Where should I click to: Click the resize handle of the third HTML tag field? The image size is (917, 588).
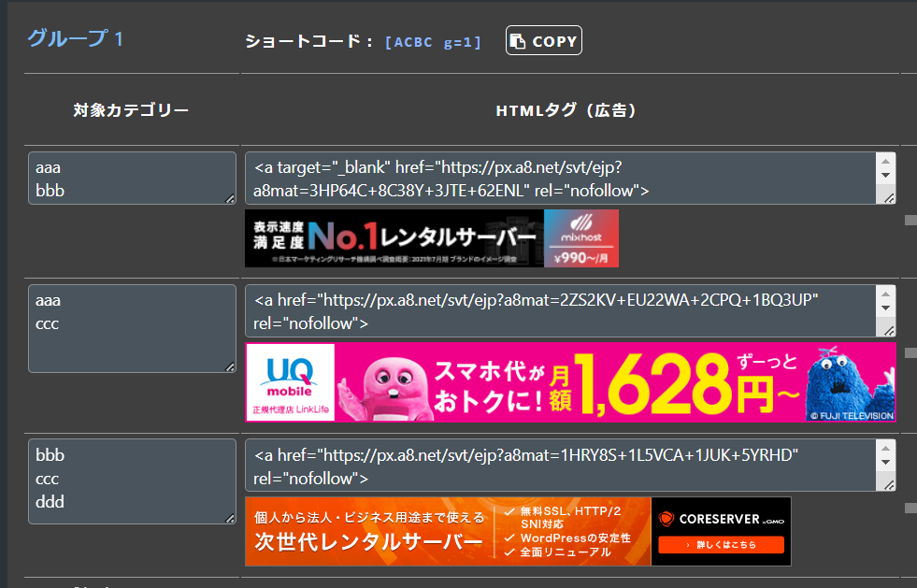[889, 484]
